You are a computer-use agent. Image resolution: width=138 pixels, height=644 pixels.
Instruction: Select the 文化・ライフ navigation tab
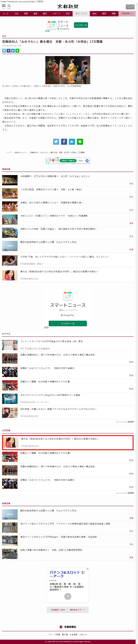(x=81, y=14)
